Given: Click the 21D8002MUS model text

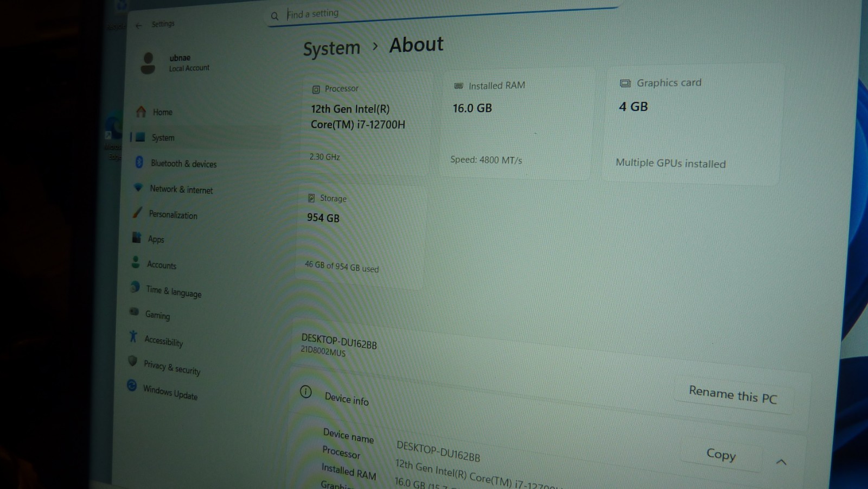Looking at the screenshot, I should (323, 351).
